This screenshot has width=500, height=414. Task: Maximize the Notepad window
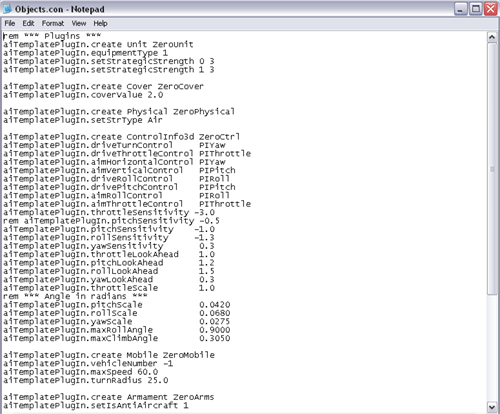click(476, 9)
